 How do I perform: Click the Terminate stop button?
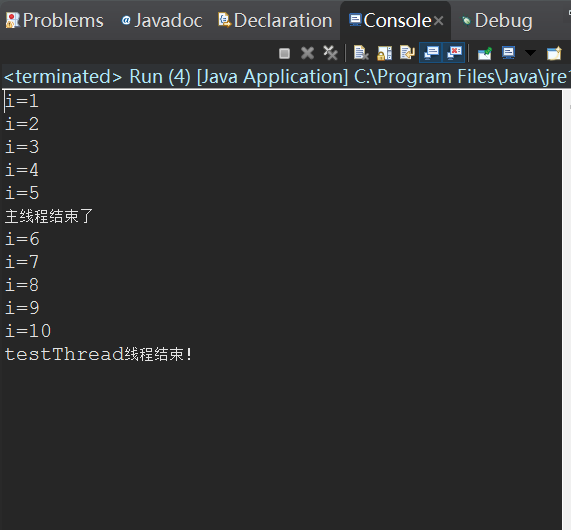(284, 54)
